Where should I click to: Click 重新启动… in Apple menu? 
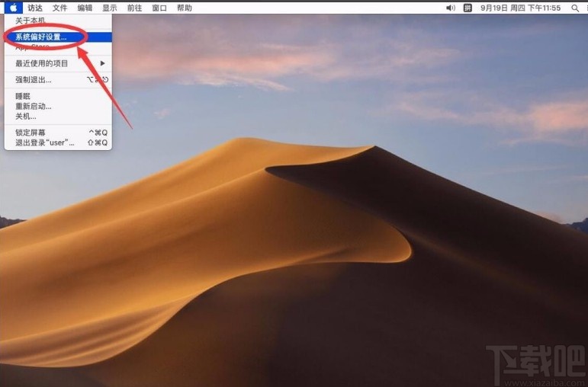coord(34,107)
